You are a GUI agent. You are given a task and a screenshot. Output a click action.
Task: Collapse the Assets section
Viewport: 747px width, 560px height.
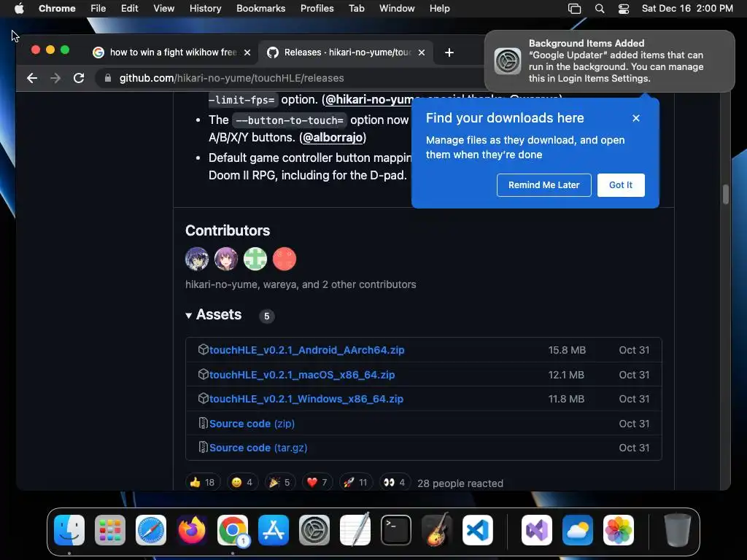coord(214,315)
